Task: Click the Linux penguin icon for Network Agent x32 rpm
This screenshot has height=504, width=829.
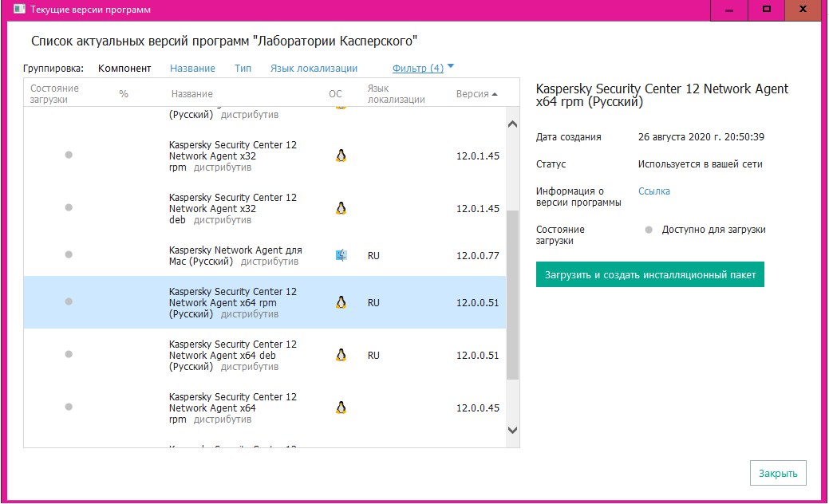Action: click(341, 156)
